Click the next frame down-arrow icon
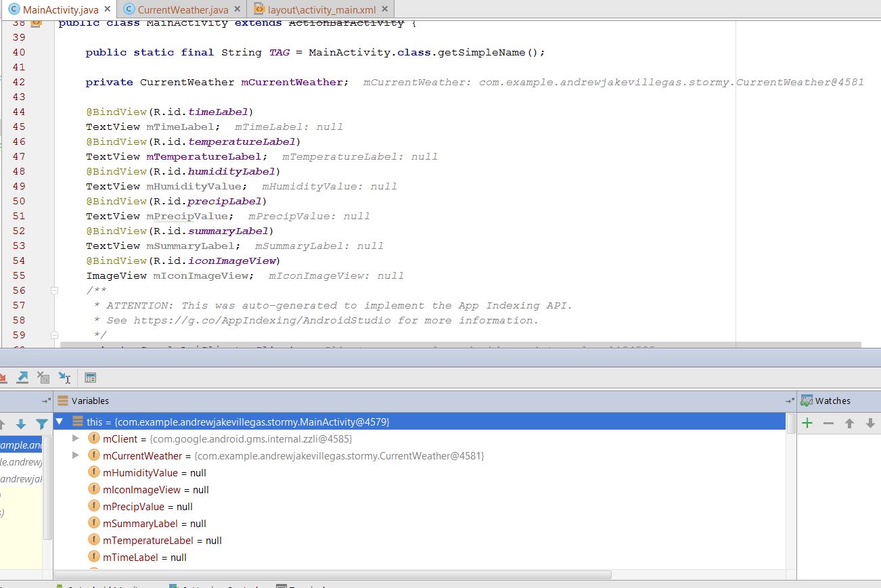This screenshot has width=881, height=588. (x=21, y=424)
